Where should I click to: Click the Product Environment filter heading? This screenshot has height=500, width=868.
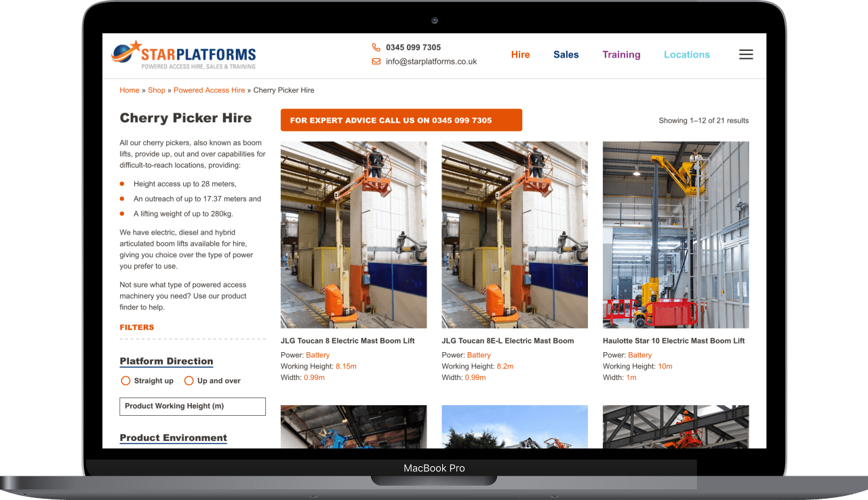(174, 438)
